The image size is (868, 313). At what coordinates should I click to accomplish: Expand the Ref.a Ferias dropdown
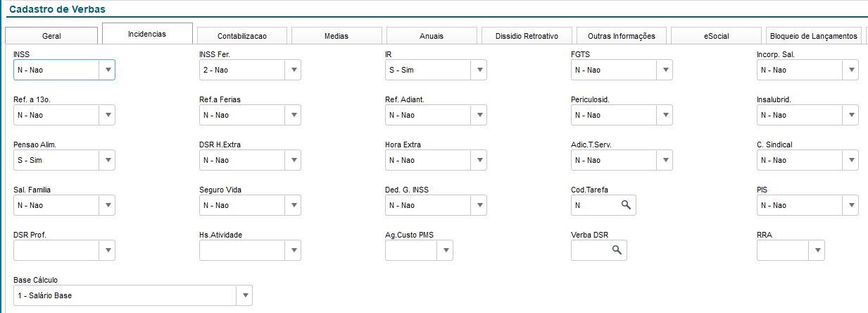293,115
